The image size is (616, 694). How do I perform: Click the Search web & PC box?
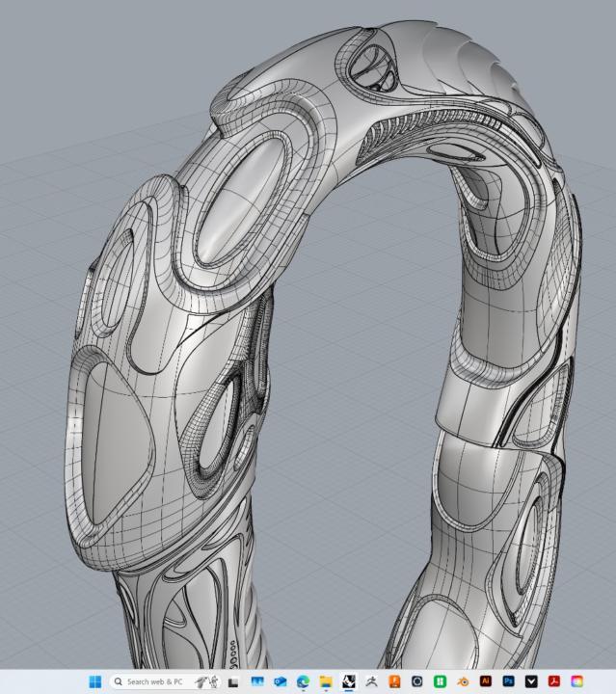[x=165, y=681]
